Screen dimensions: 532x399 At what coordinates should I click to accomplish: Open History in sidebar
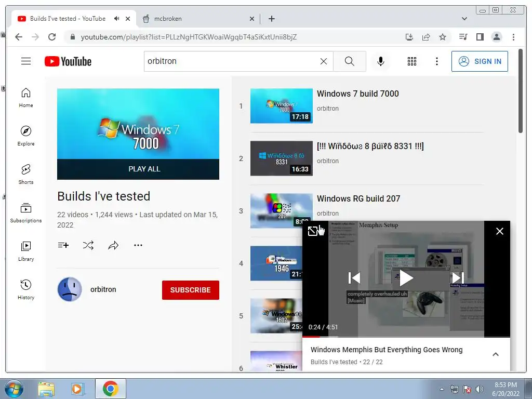(26, 289)
